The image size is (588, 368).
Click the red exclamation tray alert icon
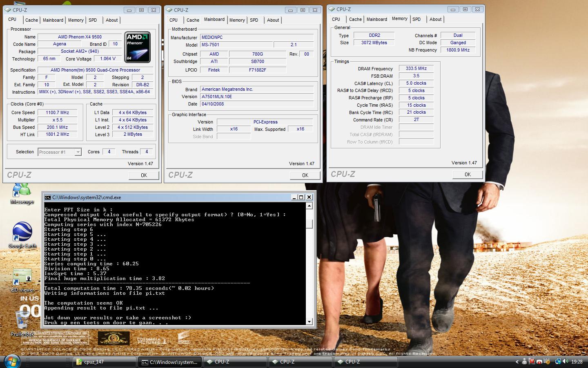532,361
